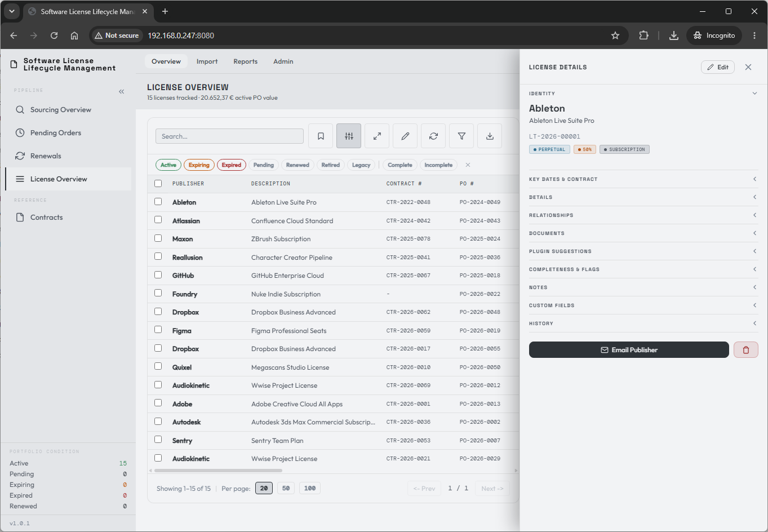768x532 pixels.
Task: Click the app logo document icon
Action: 14,64
